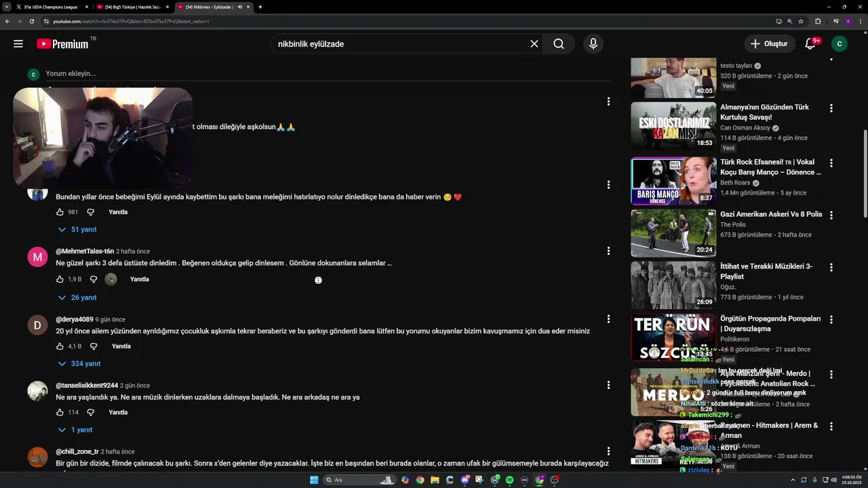The width and height of the screenshot is (868, 488).
Task: Like MehmetTalas-t6n's comment
Action: click(60, 279)
